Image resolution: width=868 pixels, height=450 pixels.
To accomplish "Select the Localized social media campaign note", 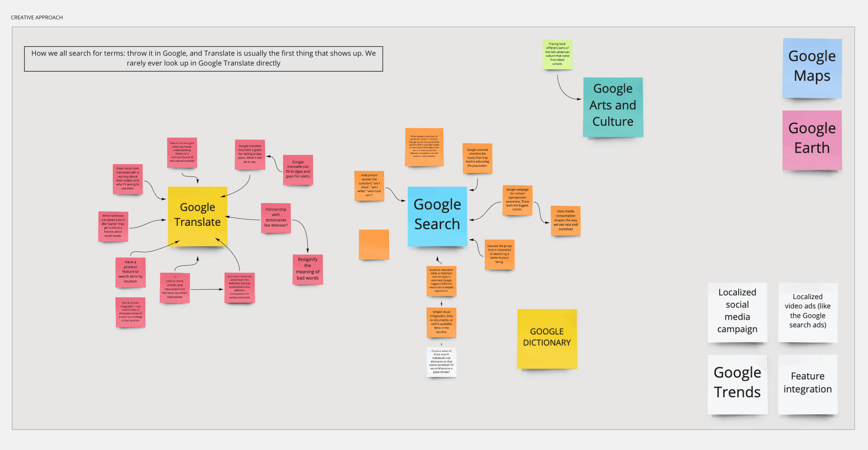I will [737, 312].
